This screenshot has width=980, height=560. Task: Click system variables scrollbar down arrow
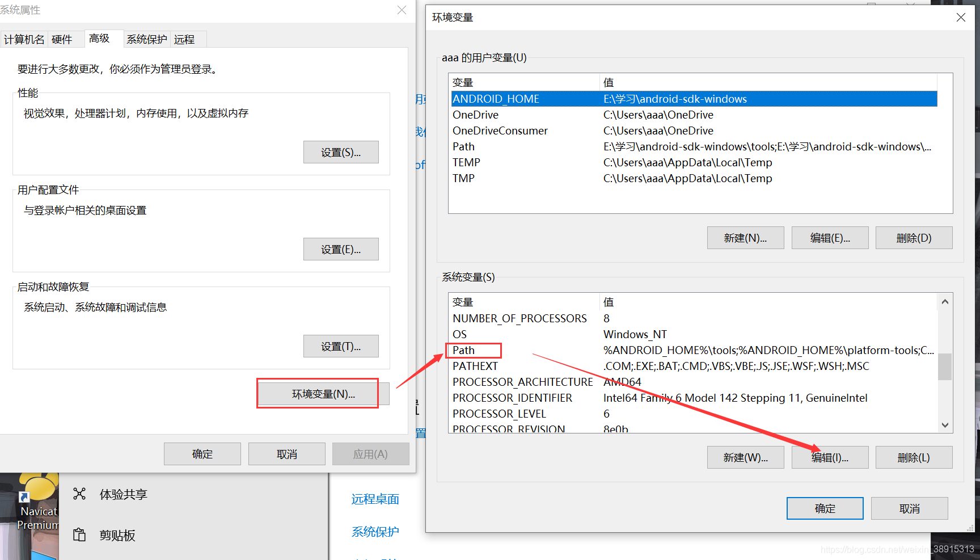pyautogui.click(x=945, y=425)
